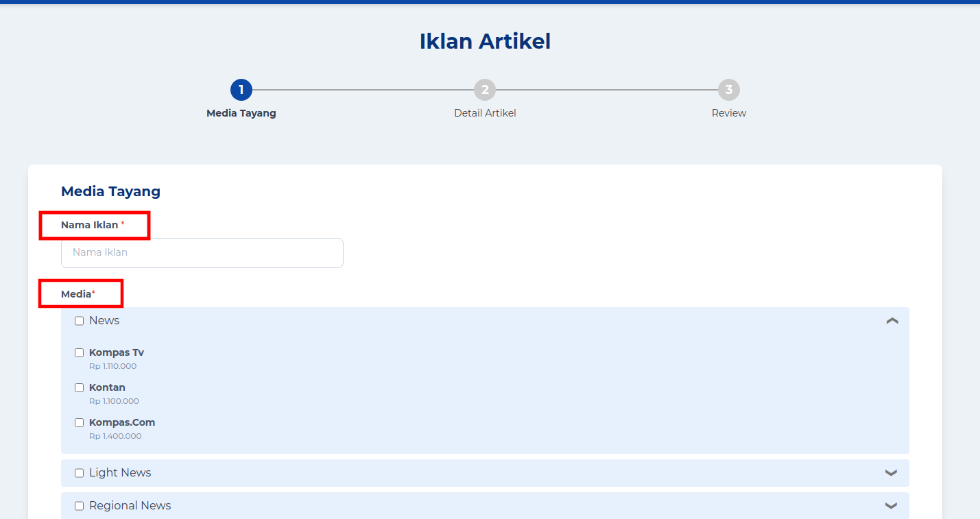Collapse the News section chevron
This screenshot has height=519, width=980.
pos(892,321)
